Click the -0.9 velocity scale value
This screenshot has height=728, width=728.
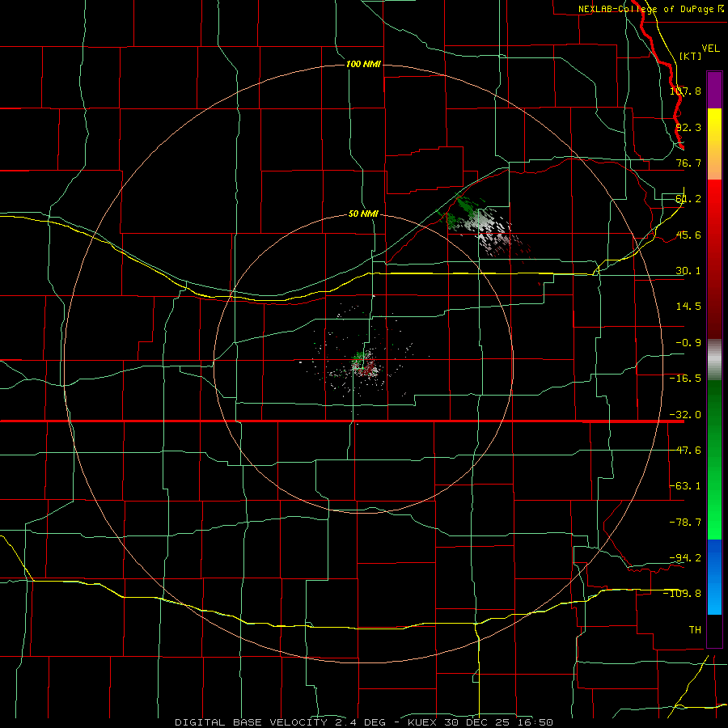688,343
